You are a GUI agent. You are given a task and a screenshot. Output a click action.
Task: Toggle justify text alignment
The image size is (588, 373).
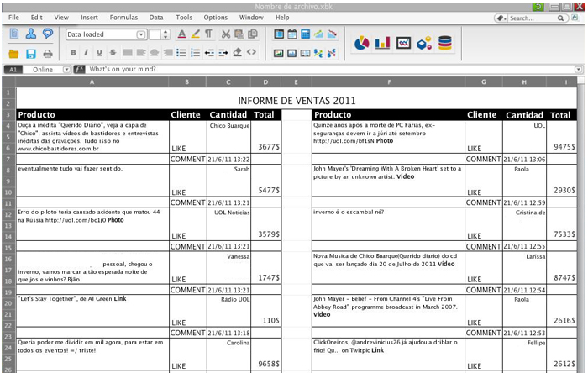(128, 52)
